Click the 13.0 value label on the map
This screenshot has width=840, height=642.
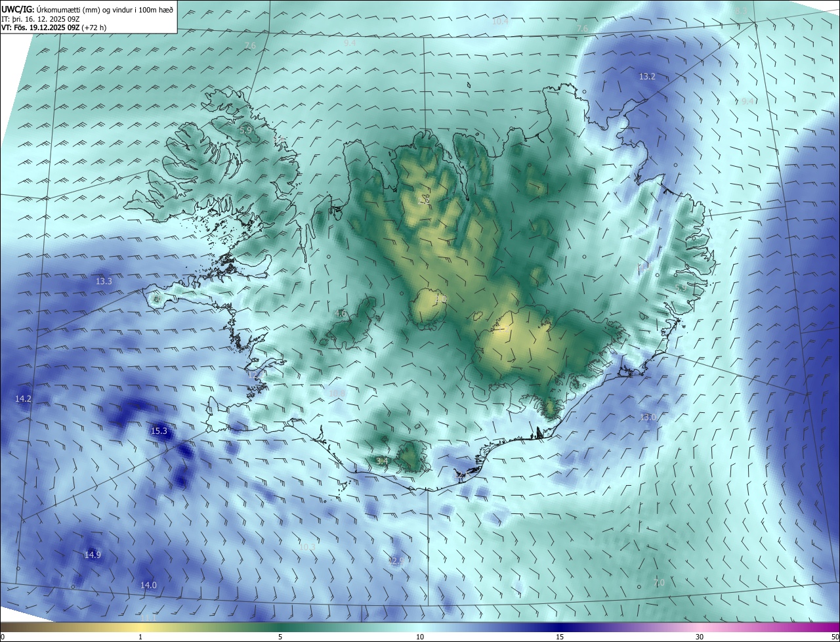point(648,417)
